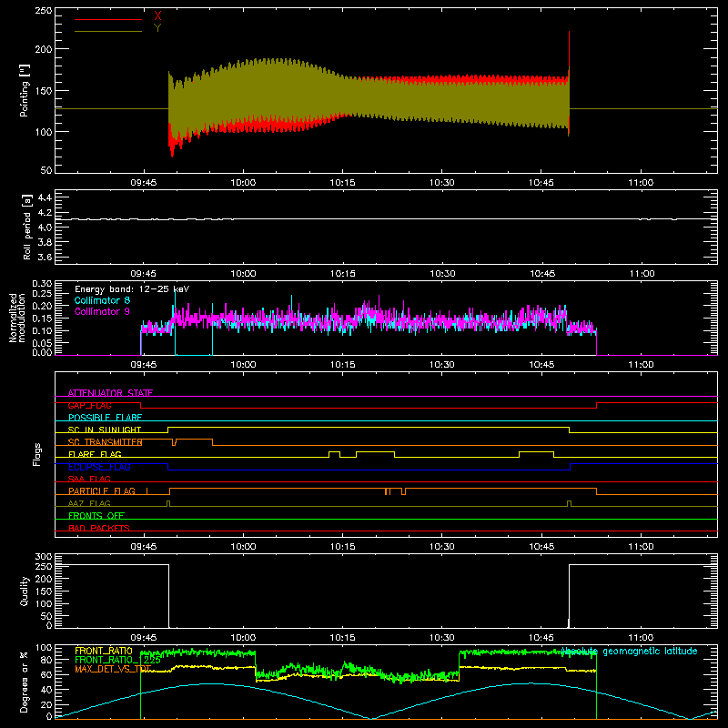Click the 80 tick on Degrees axis
Image resolution: width=728 pixels, height=728 pixels.
tap(47, 660)
